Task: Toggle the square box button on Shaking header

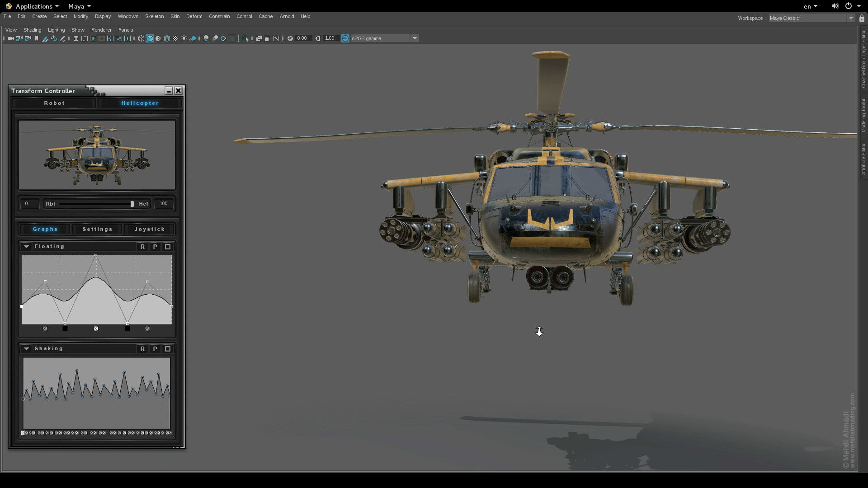Action: pos(168,349)
